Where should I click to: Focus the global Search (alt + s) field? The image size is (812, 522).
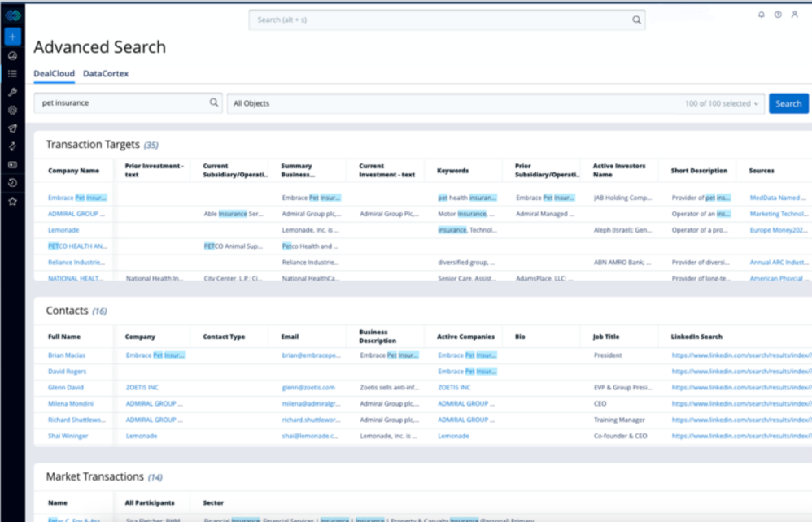(x=447, y=20)
